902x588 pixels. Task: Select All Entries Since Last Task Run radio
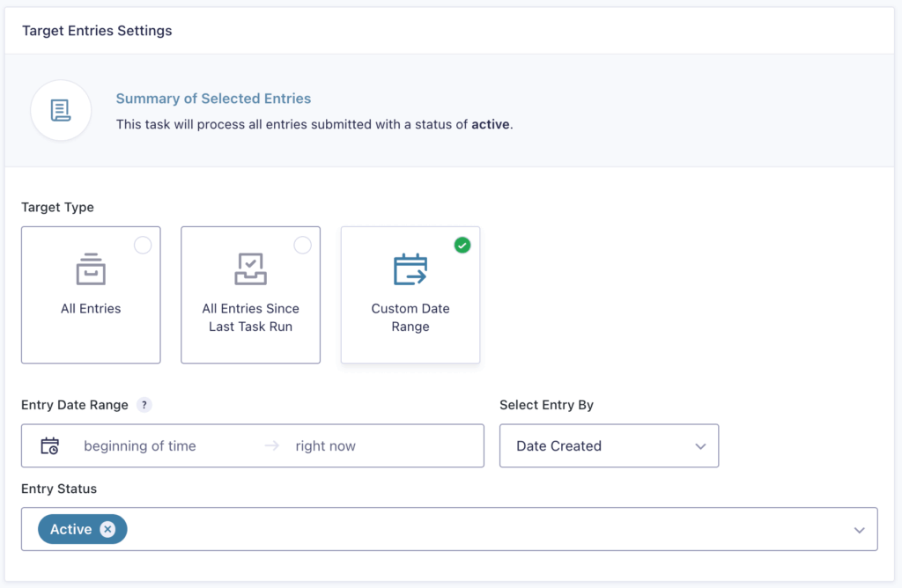click(x=302, y=246)
